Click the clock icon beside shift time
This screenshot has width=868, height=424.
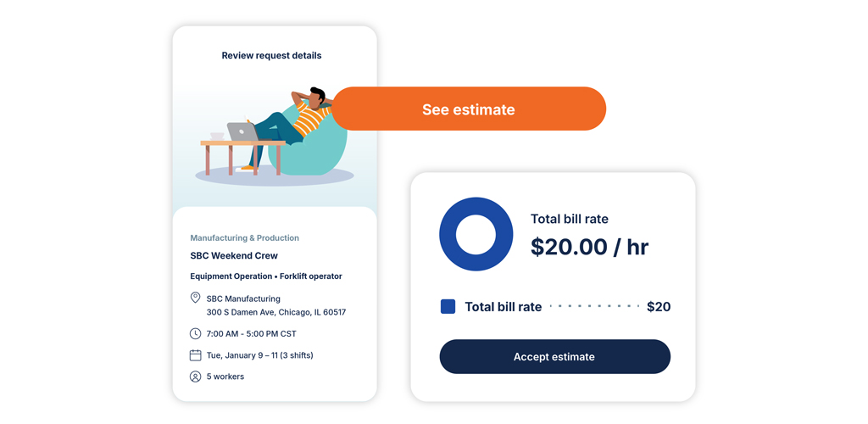pyautogui.click(x=195, y=334)
